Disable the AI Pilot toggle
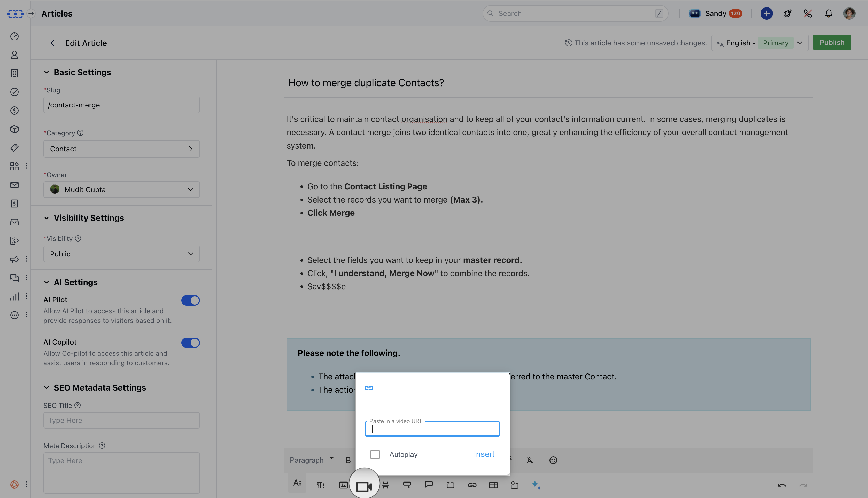The width and height of the screenshot is (868, 498). [190, 300]
